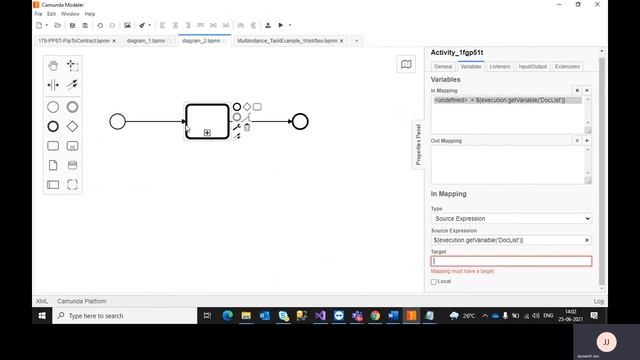Toggle the Properties Panel side tab

(418, 144)
